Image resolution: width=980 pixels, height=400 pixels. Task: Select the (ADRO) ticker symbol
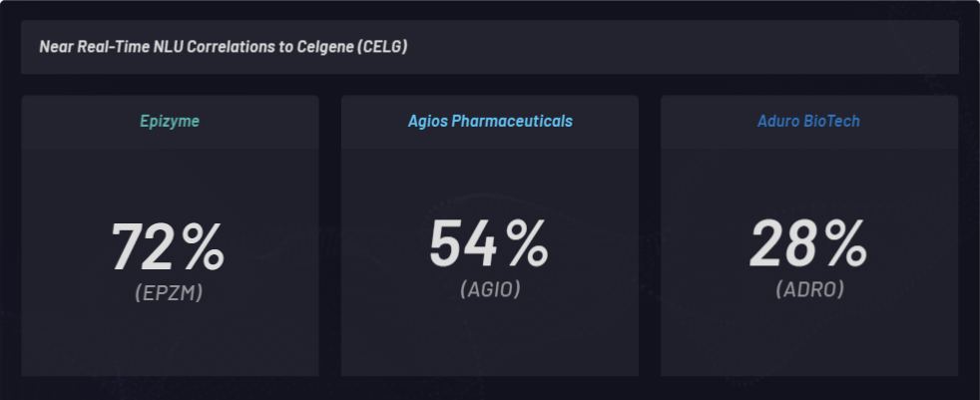coord(810,288)
